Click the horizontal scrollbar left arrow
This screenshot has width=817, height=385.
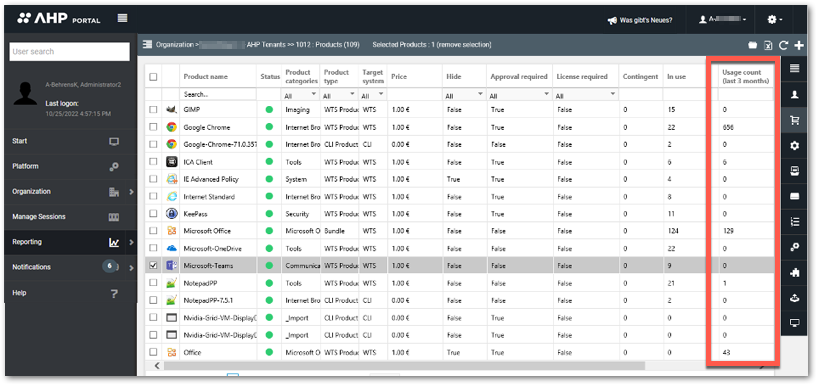157,366
